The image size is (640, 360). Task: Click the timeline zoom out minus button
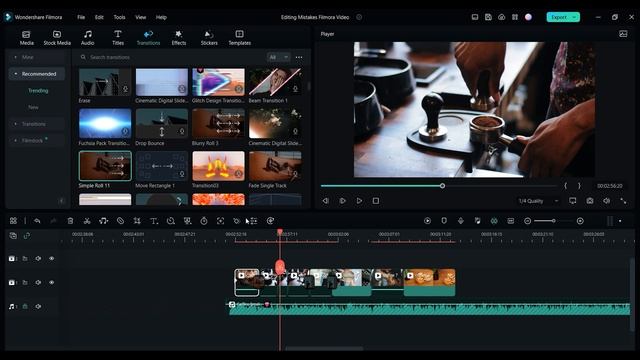[x=527, y=221]
